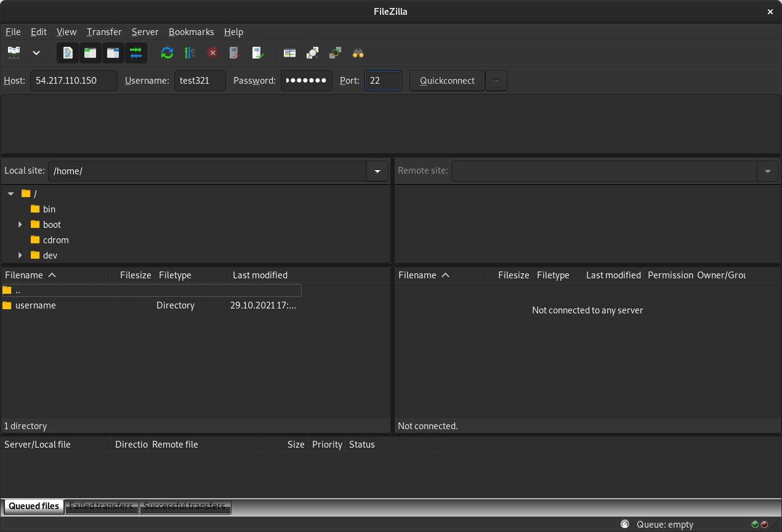Click the Host input field

(74, 81)
